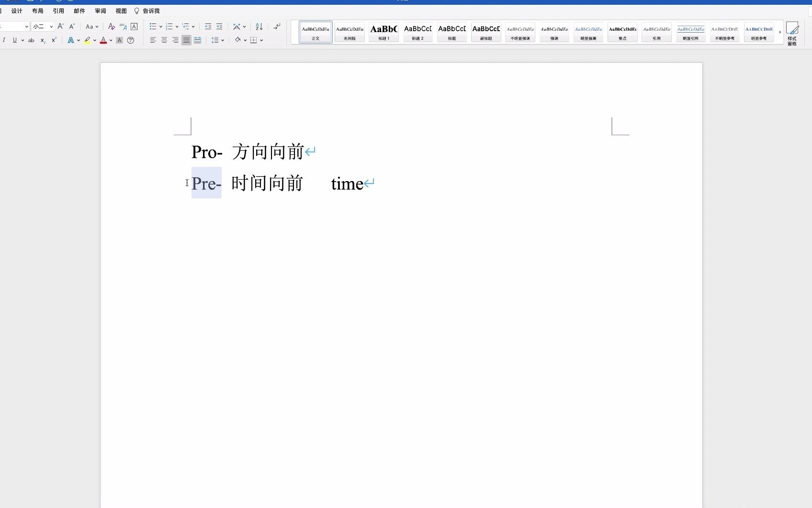Screen dimensions: 812x508
Task: Apply paragraph shading with the paint bucket
Action: coord(237,40)
